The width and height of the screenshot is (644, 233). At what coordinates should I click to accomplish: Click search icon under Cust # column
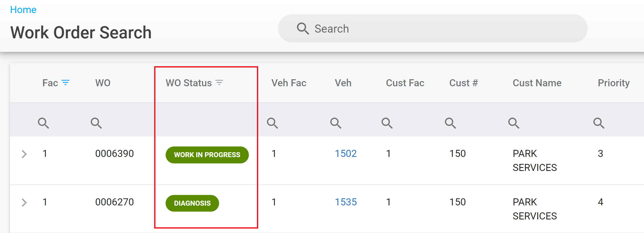point(450,123)
